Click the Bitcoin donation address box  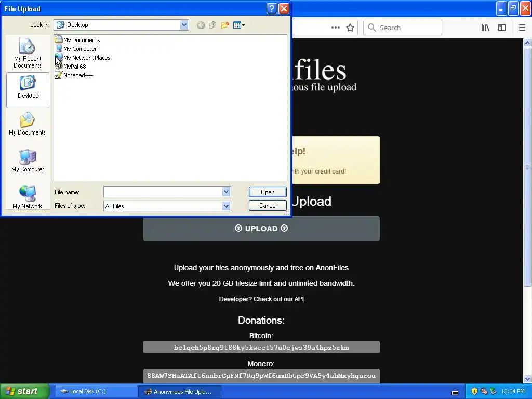point(261,347)
